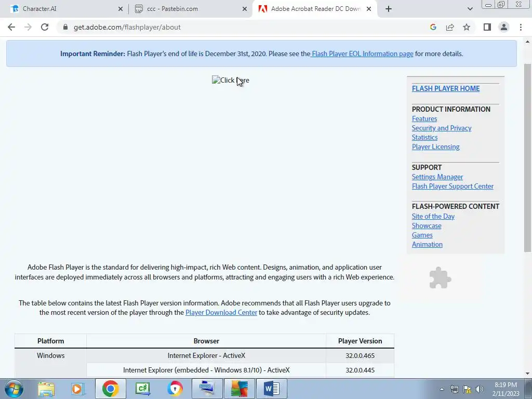Click the blocked plugin puzzle-piece icon
The height and width of the screenshot is (399, 532).
click(440, 278)
